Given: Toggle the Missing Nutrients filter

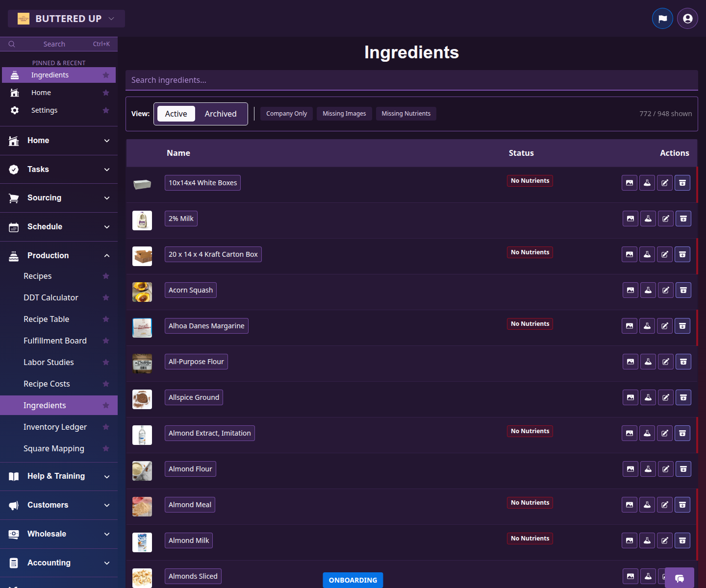Looking at the screenshot, I should (x=406, y=114).
